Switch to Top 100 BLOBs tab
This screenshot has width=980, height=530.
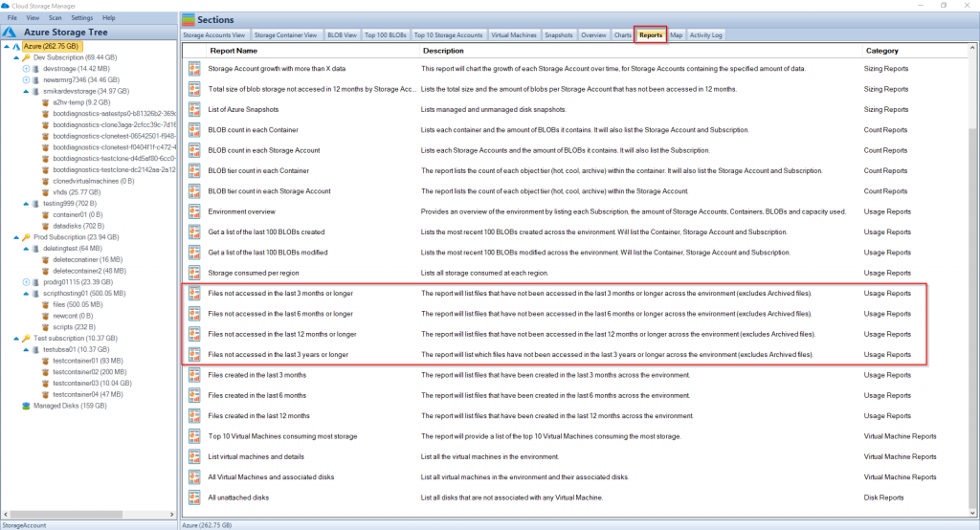(x=386, y=35)
